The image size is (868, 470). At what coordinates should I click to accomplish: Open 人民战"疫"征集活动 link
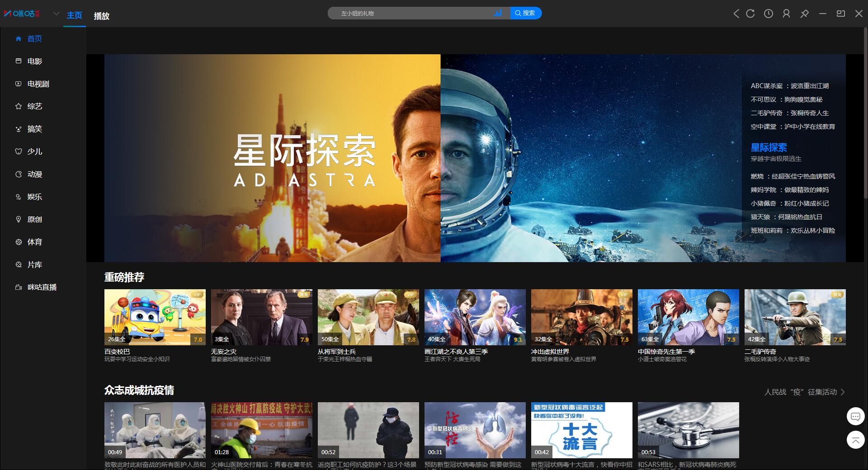click(x=805, y=392)
